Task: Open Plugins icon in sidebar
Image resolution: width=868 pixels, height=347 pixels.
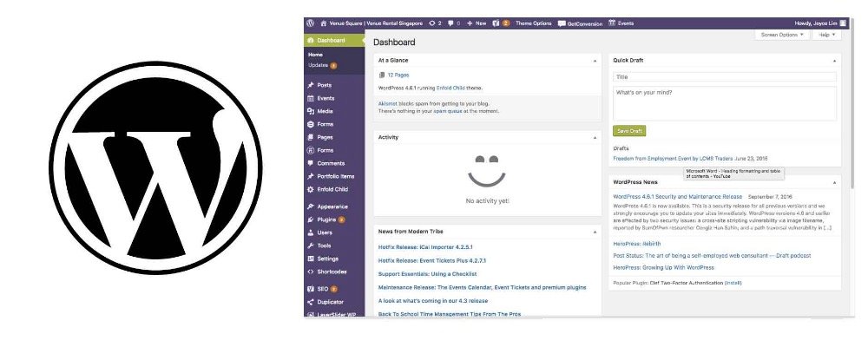Action: tap(311, 219)
